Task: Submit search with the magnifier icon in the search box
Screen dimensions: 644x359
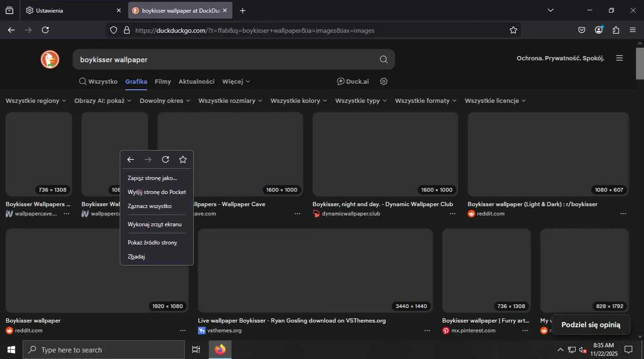Action: click(x=384, y=59)
